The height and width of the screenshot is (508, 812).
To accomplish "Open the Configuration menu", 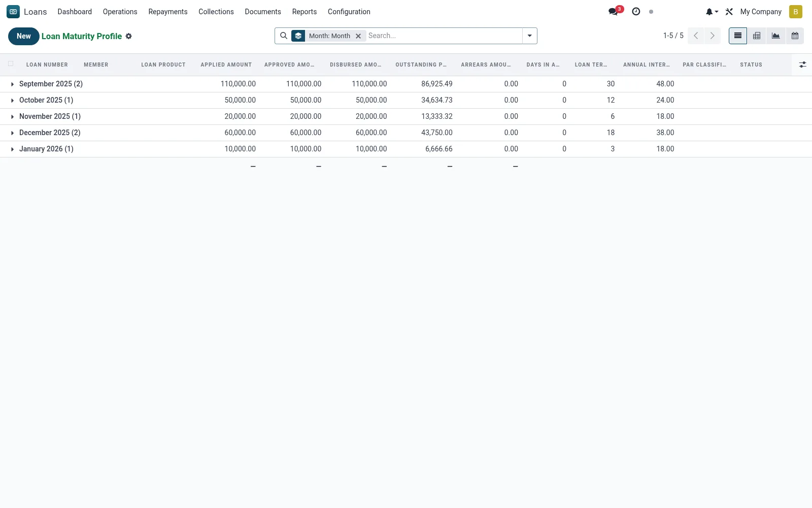I will coord(349,12).
